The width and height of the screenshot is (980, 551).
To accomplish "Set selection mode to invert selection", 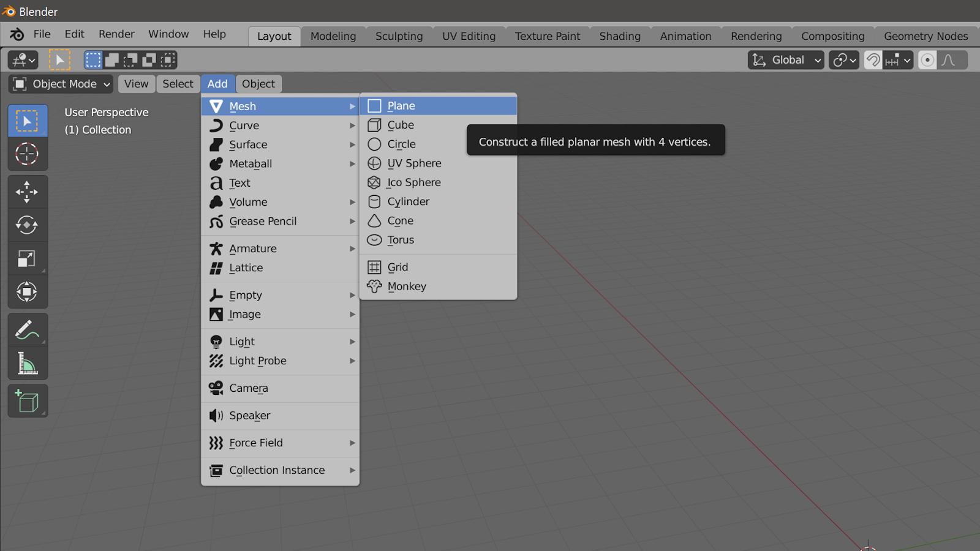I will (149, 60).
